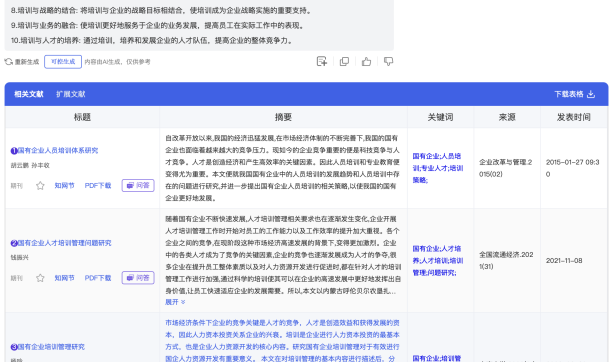
Task: Click the regenerate answer icon
Action: coord(9,61)
